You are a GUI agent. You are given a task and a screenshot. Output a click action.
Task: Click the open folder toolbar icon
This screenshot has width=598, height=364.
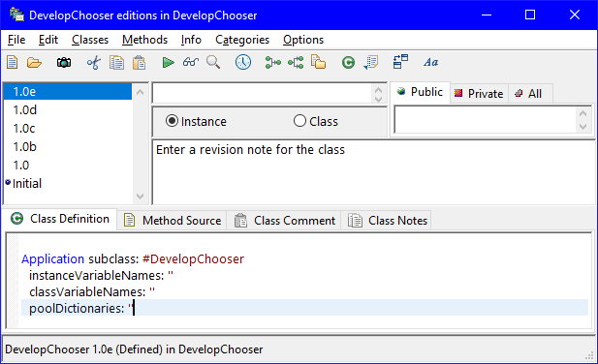click(x=34, y=63)
